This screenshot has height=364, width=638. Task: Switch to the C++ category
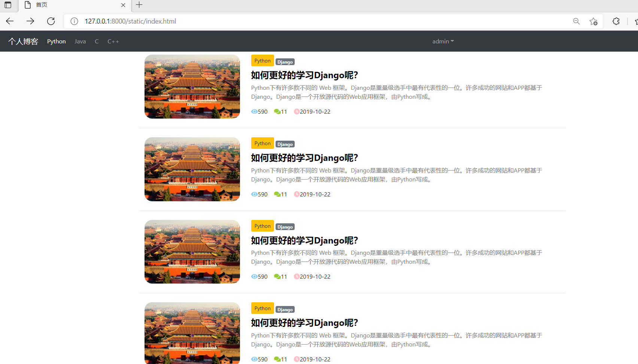113,42
